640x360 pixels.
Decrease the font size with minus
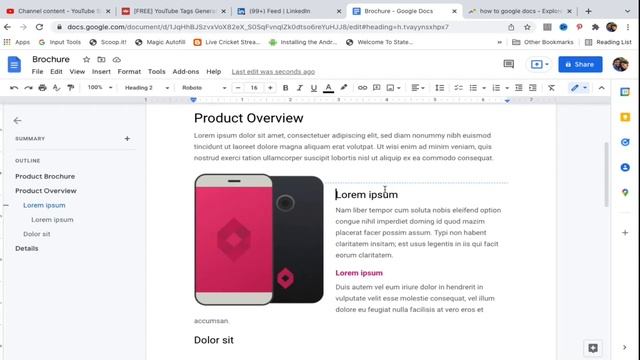[238, 88]
